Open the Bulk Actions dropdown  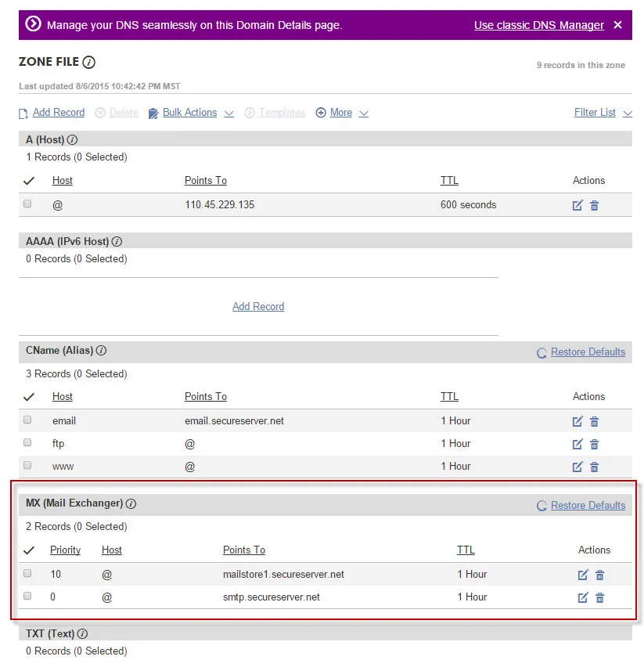(190, 113)
